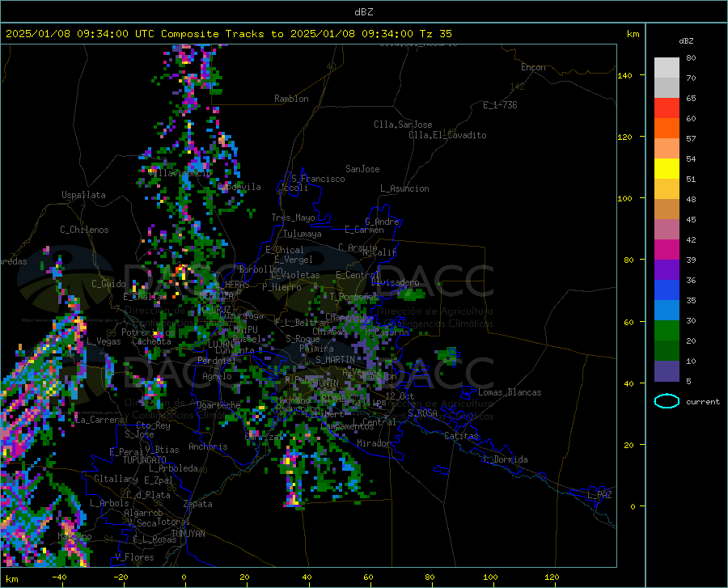This screenshot has height=588, width=728.
Task: Select the 'S_Francisco' place label
Action: pyautogui.click(x=318, y=179)
